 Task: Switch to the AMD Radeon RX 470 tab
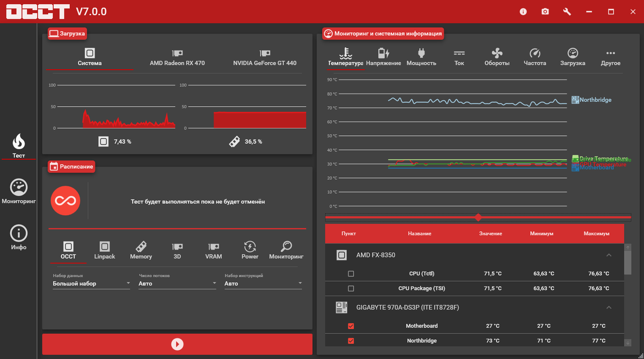coord(177,57)
